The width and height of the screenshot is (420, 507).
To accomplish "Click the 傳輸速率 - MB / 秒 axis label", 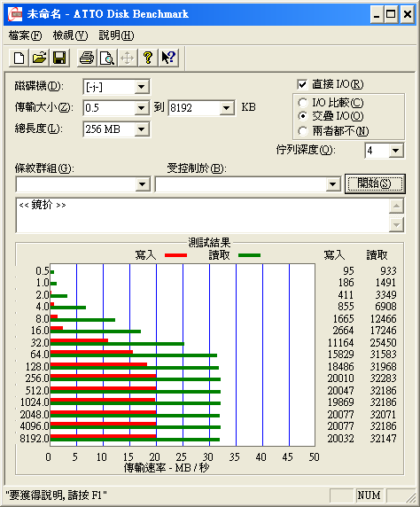I will (167, 467).
